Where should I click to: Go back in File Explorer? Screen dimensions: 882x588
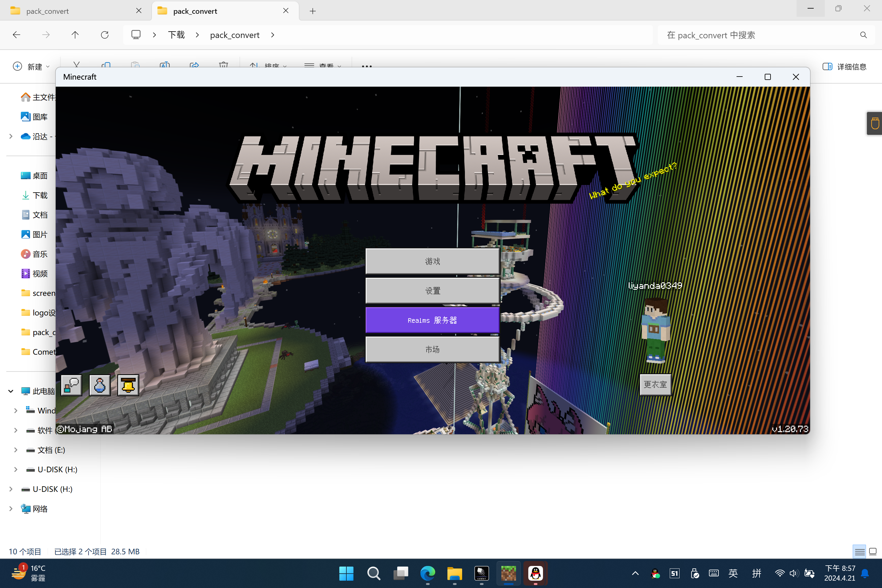point(17,35)
